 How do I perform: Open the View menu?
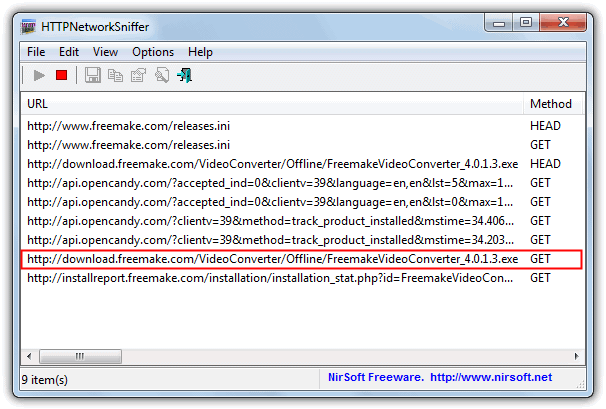coord(105,52)
